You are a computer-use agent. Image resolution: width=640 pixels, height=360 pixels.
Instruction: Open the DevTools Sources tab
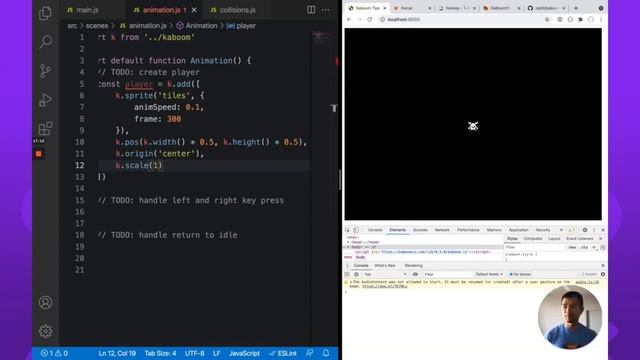pyautogui.click(x=420, y=230)
